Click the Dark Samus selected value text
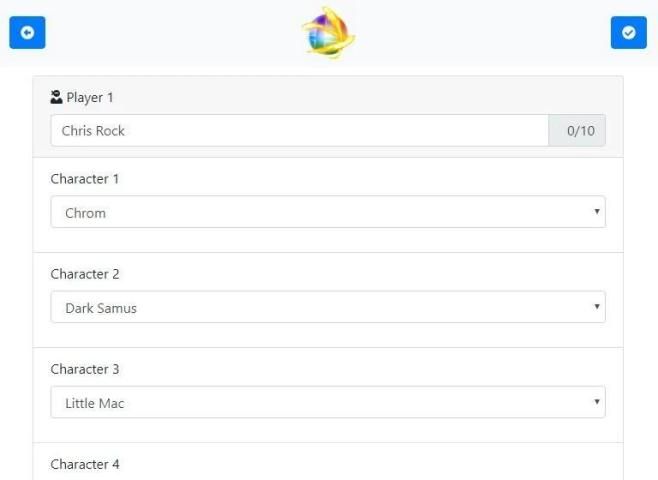658x480 pixels. point(101,308)
